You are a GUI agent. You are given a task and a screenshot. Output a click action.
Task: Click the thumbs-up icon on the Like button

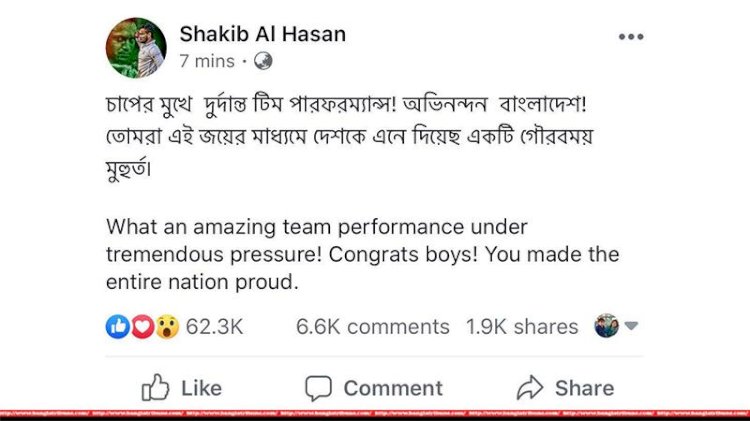(x=156, y=387)
